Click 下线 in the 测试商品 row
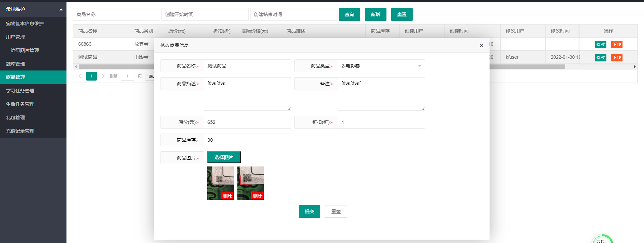The height and width of the screenshot is (243, 644). pos(616,57)
